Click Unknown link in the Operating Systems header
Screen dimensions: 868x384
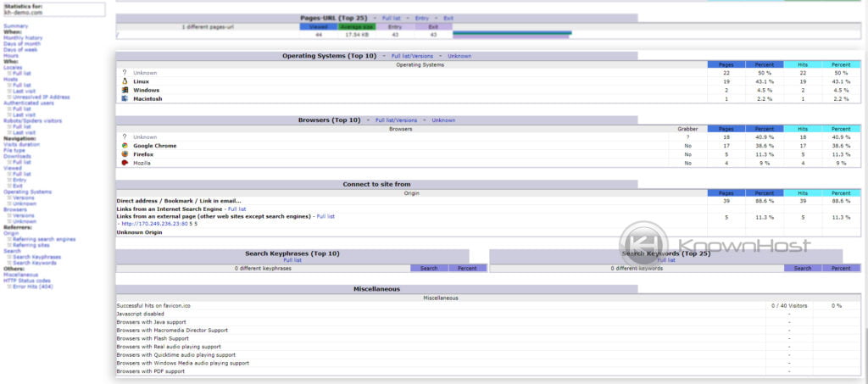click(459, 56)
